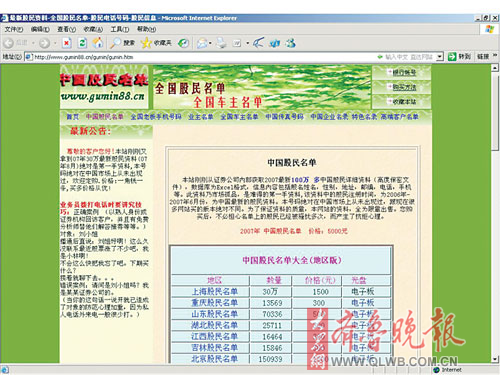Open the 北京股民名单 table link
This screenshot has height=375, width=500.
point(214,359)
